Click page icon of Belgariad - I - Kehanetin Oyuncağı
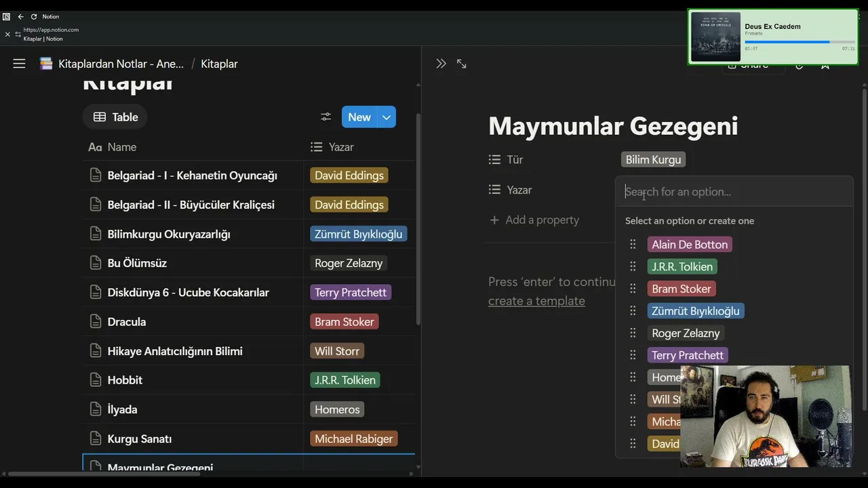The width and height of the screenshot is (868, 488). click(96, 176)
